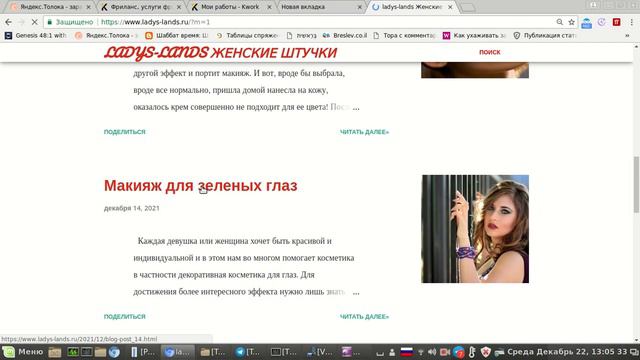This screenshot has height=360, width=640.
Task: Open the system monitor launcher in taskbar
Action: 73,351
